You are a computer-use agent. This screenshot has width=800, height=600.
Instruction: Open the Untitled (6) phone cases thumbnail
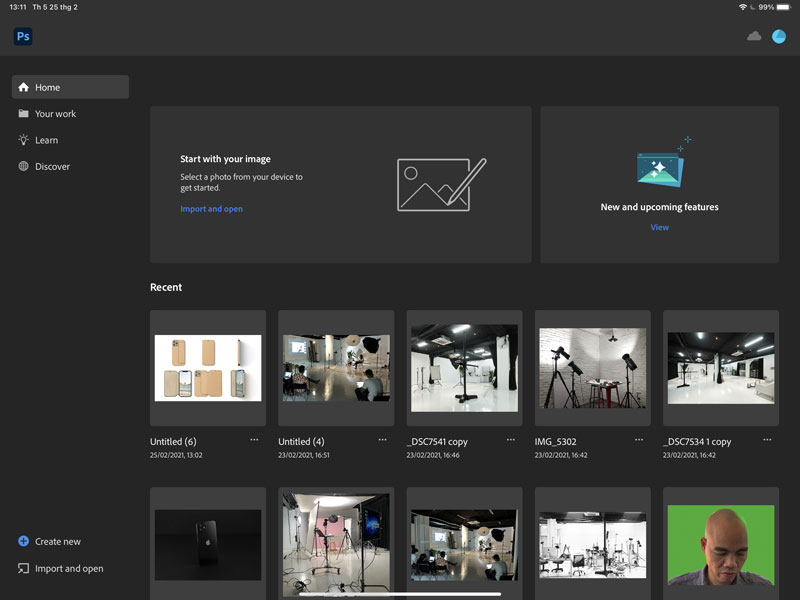[208, 368]
